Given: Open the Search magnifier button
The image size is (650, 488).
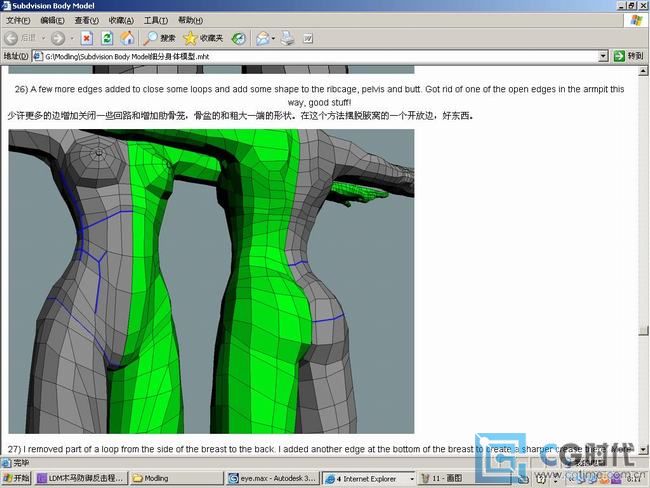Looking at the screenshot, I should pos(160,39).
